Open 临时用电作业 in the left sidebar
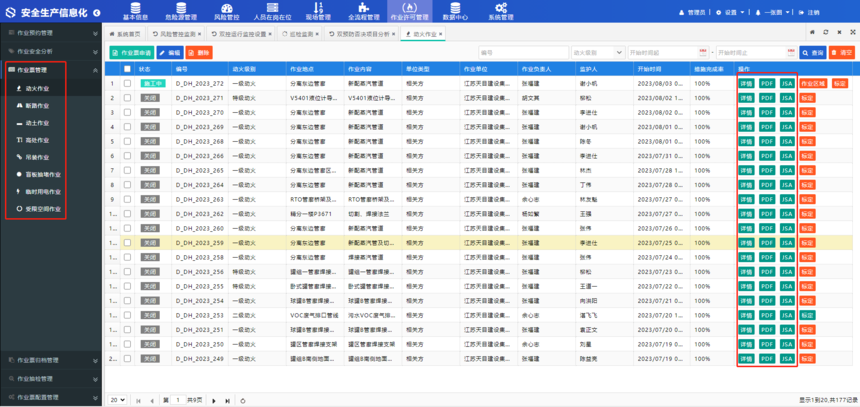The width and height of the screenshot is (860, 407). (x=42, y=191)
